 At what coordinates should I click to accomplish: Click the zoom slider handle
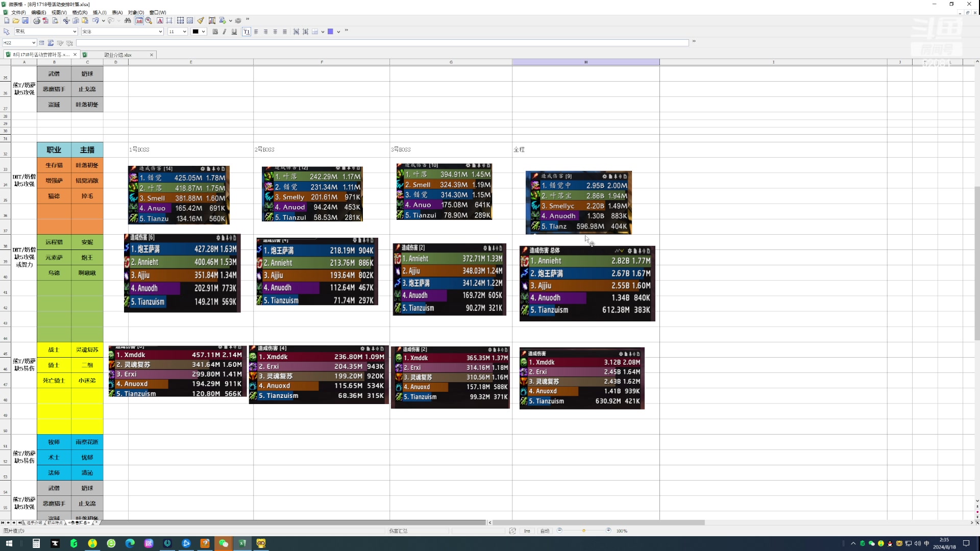tap(584, 531)
